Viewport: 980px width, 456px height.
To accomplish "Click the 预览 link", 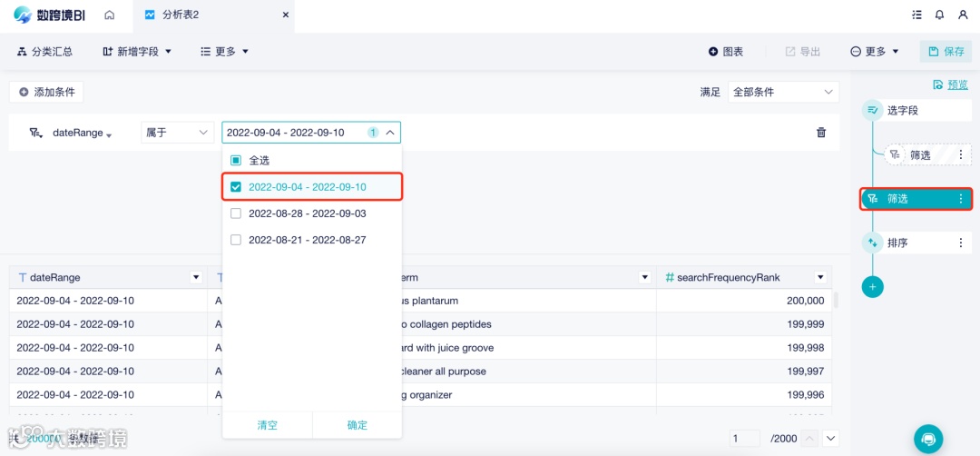I will (957, 85).
